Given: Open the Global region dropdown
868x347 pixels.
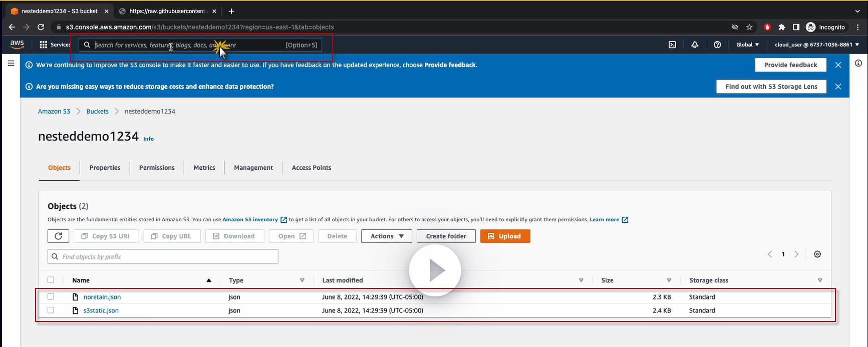Looking at the screenshot, I should 747,45.
